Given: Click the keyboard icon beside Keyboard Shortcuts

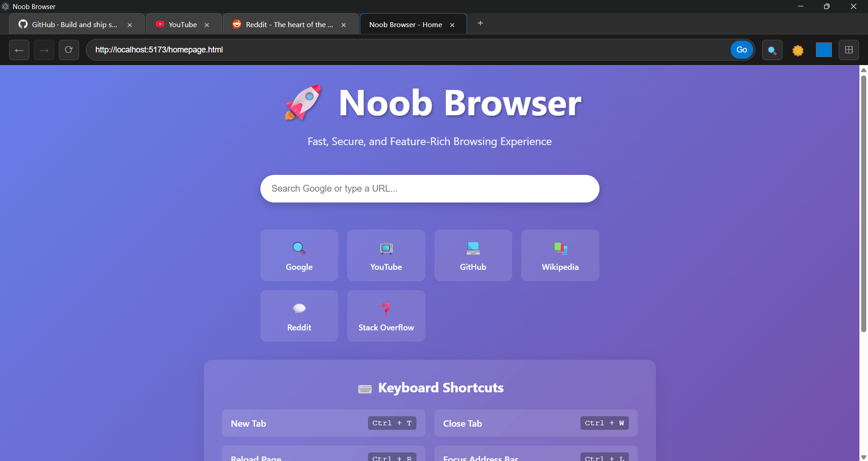Looking at the screenshot, I should pos(365,389).
